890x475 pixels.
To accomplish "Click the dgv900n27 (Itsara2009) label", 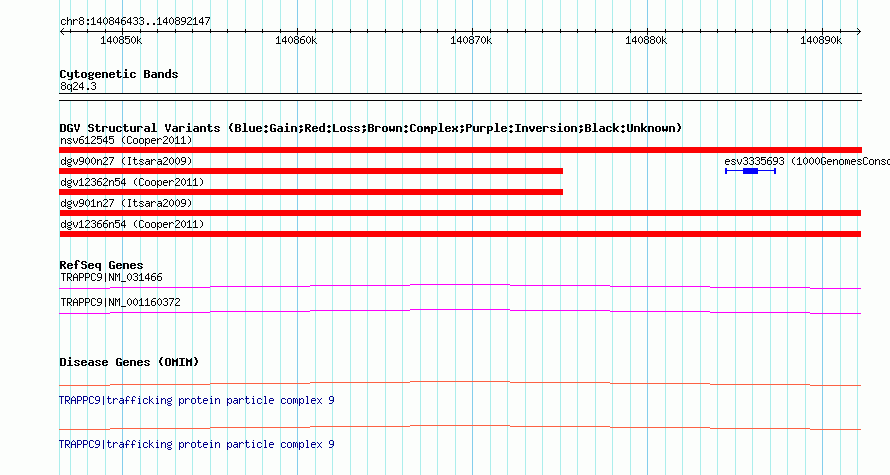I will pos(126,161).
